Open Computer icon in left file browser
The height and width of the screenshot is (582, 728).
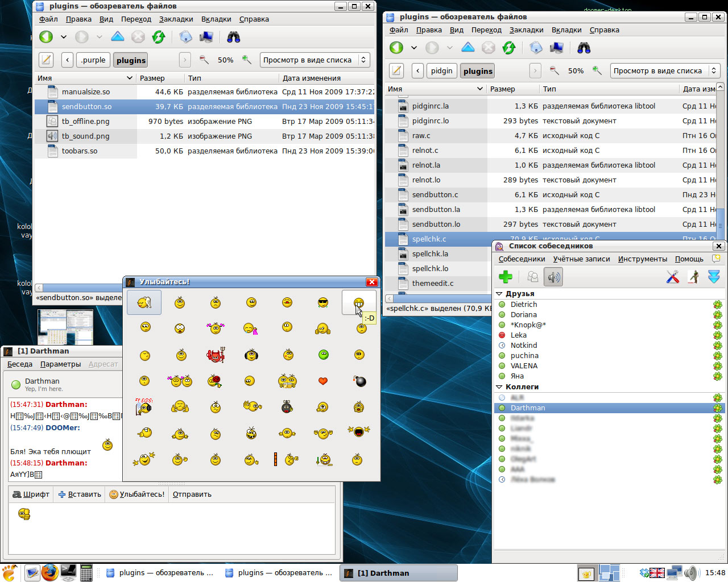point(206,37)
